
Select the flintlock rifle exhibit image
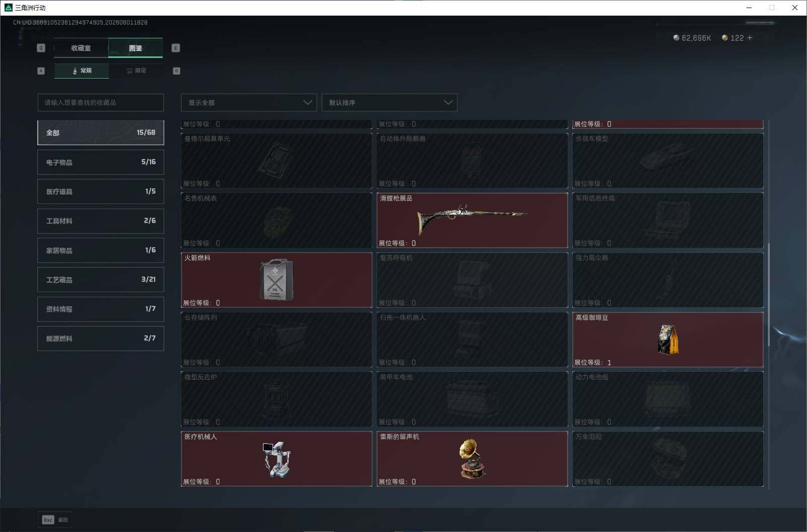(x=472, y=220)
